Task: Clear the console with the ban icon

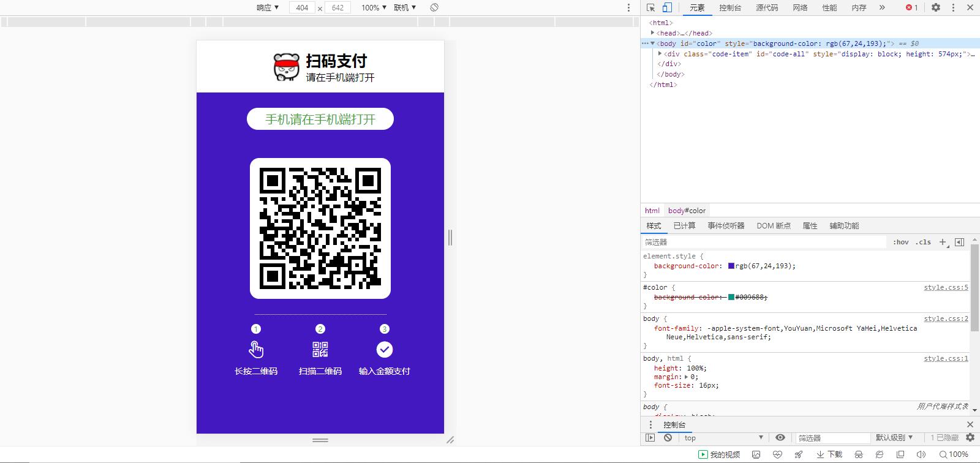Action: coord(668,437)
